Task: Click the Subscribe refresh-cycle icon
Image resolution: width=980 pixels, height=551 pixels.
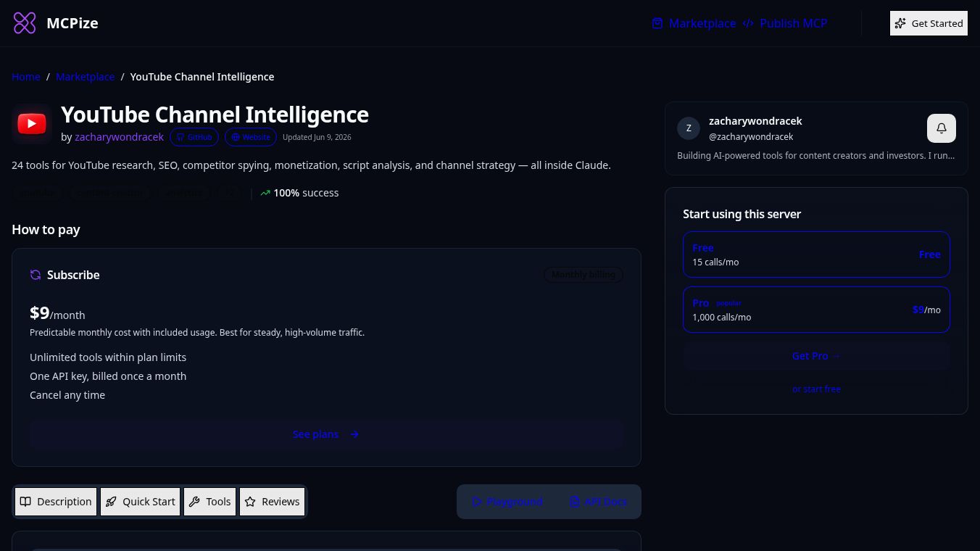Action: click(x=36, y=275)
